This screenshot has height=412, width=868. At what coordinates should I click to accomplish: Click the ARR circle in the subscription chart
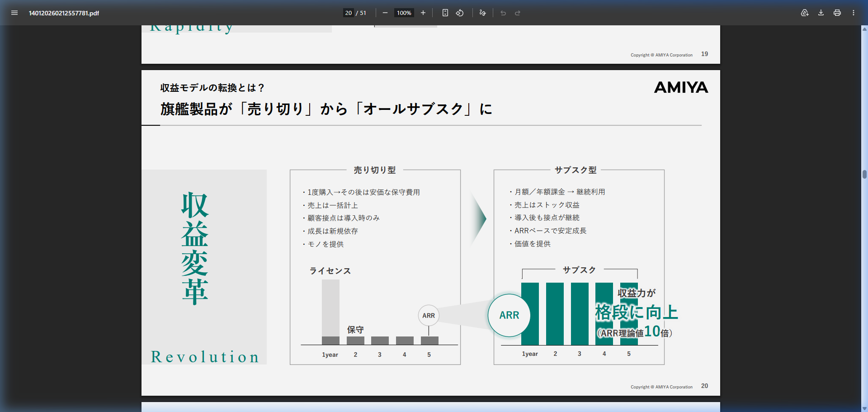click(509, 315)
